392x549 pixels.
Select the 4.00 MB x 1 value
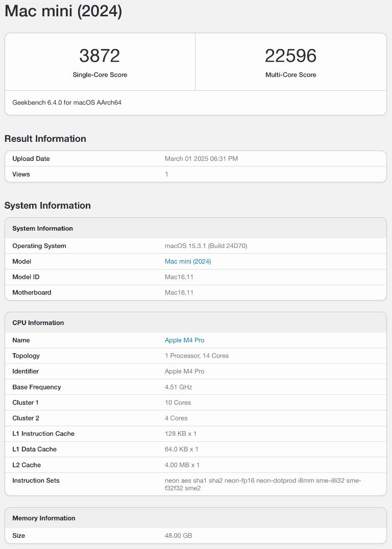182,465
